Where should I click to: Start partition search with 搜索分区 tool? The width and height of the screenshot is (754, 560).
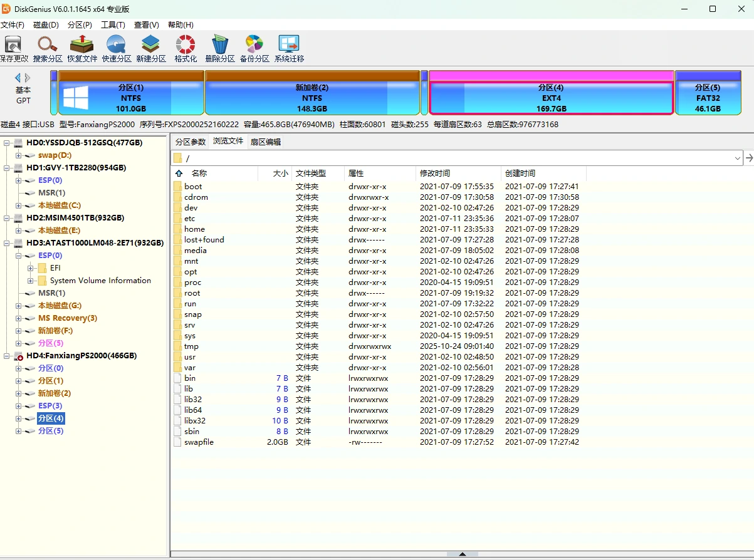48,48
